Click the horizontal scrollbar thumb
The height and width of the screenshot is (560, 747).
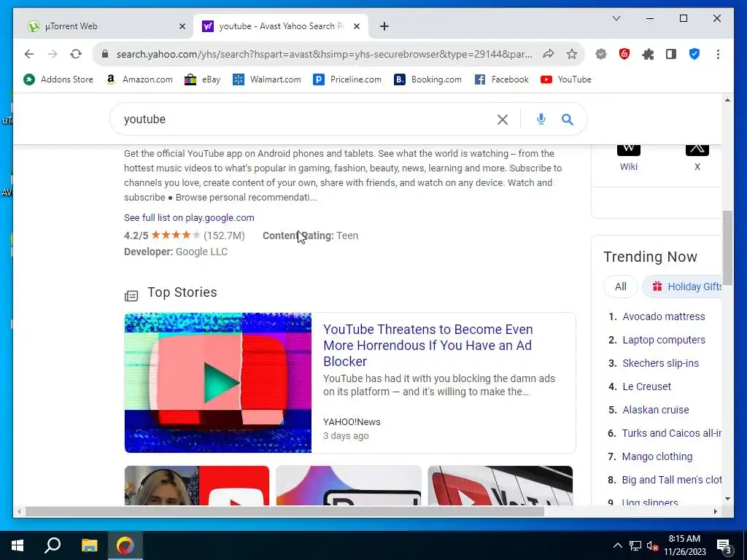coord(285,512)
